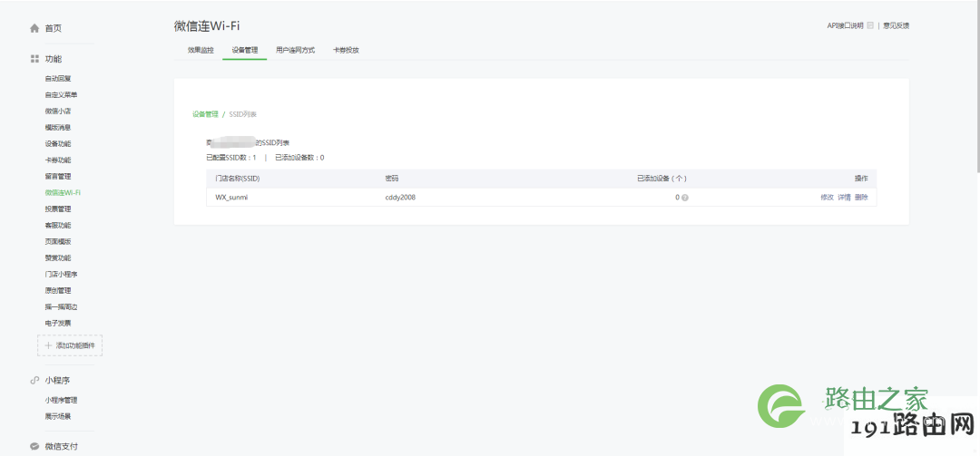Click the help question mark icon in WX_sunmi row
Image resolution: width=980 pixels, height=456 pixels.
coord(685,198)
